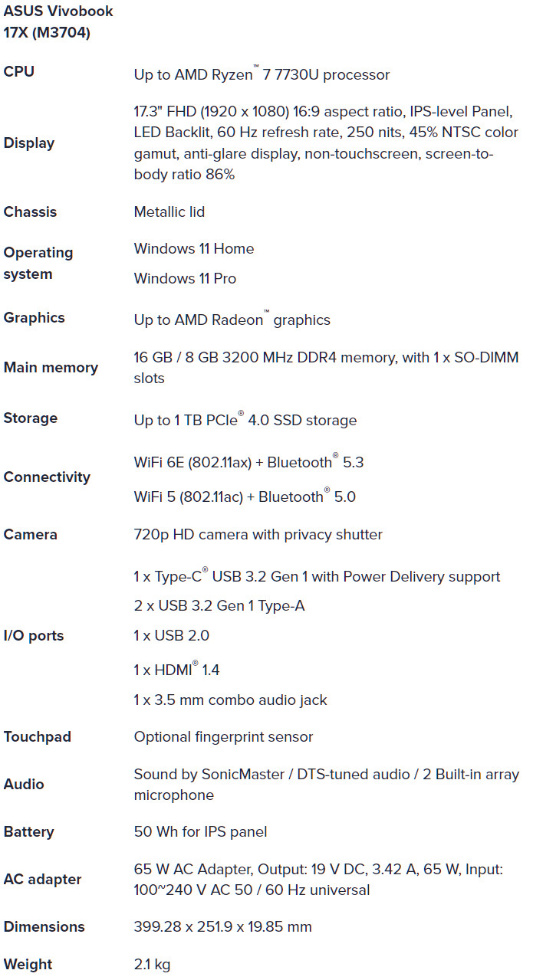Click the Type-C USB 3.2 Gen 1 port line

click(317, 576)
